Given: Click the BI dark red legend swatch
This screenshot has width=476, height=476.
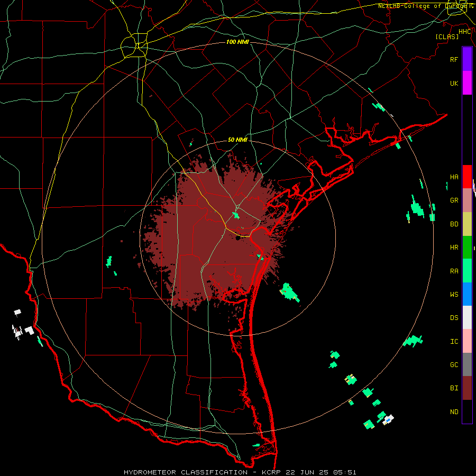Looking at the screenshot, I should coord(467,388).
